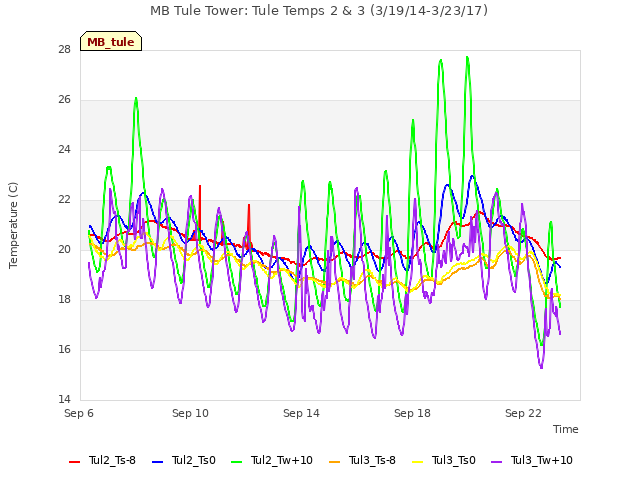Click the Temperature (C) axis label

coord(13,225)
